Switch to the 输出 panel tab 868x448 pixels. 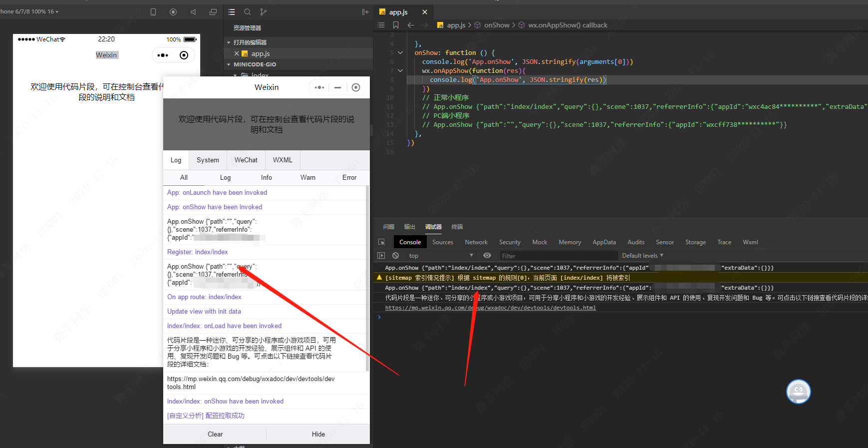410,227
